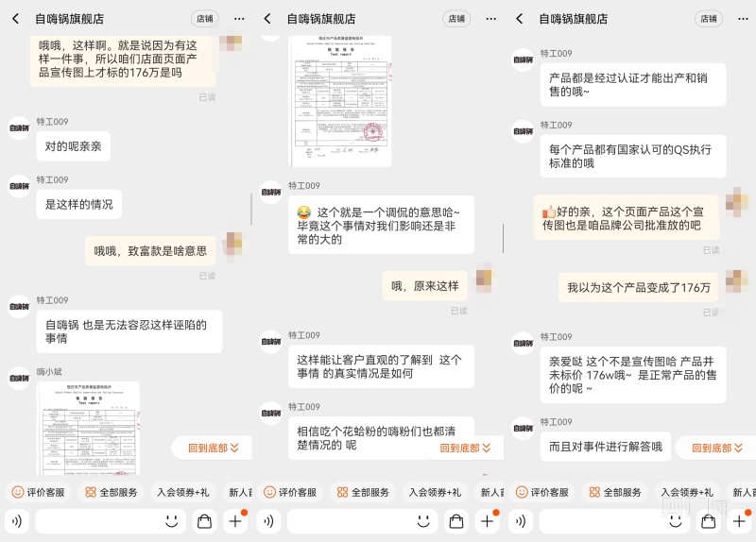Viewport: 756px width, 542px height.
Task: Open 店铺 button in right screenshot
Action: click(x=709, y=19)
